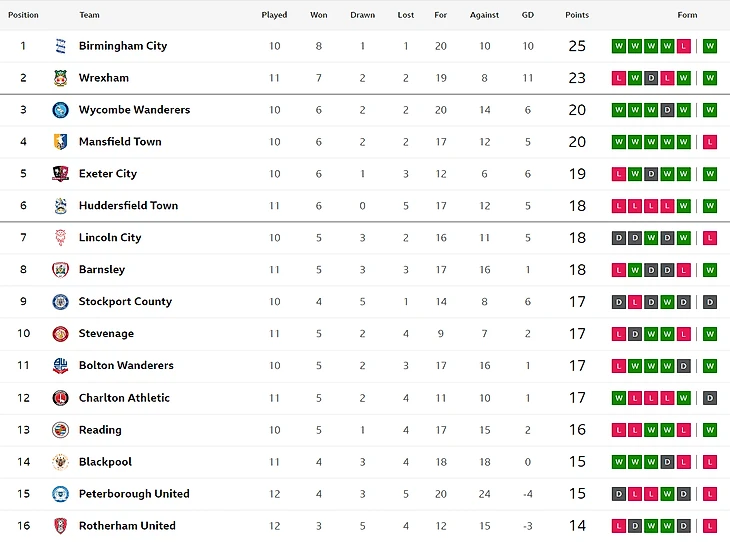The height and width of the screenshot is (542, 730).
Task: Click the Birmingham City club crest
Action: click(59, 46)
